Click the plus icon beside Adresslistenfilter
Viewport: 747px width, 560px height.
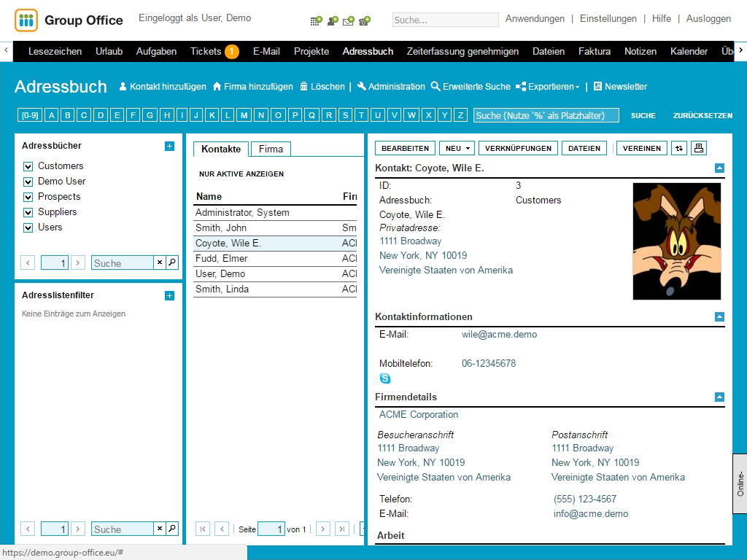169,295
